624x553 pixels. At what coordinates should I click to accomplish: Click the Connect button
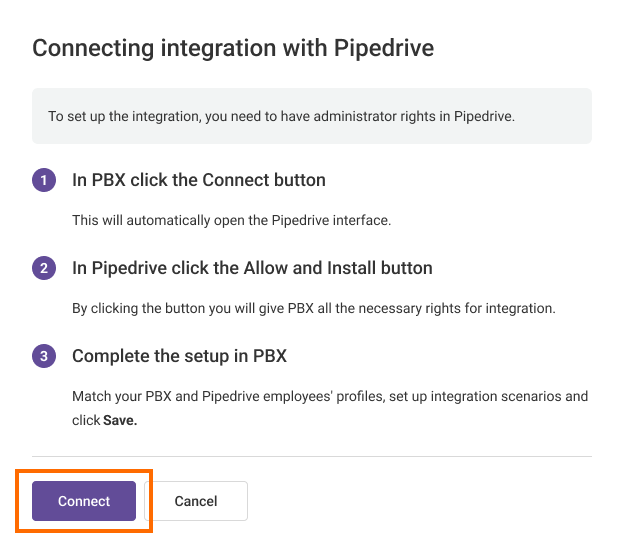84,501
